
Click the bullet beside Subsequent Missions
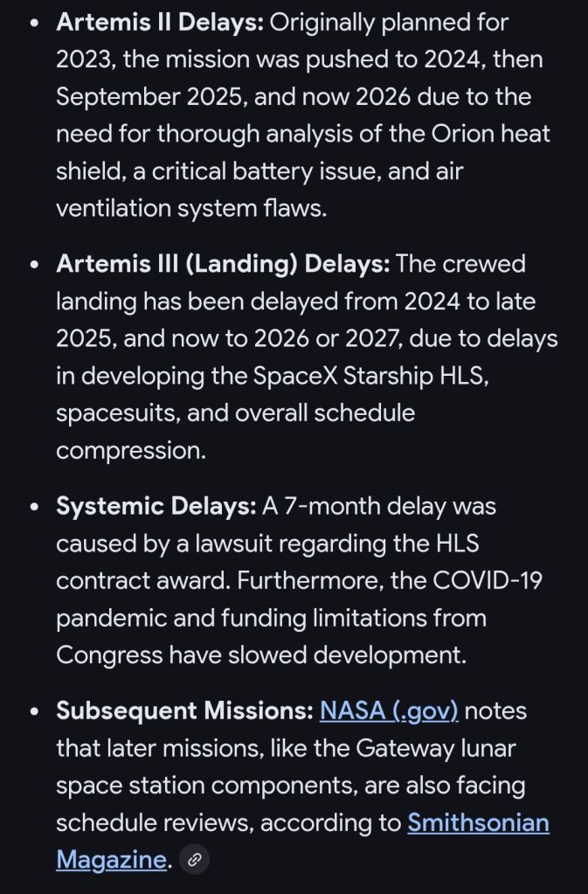click(34, 711)
